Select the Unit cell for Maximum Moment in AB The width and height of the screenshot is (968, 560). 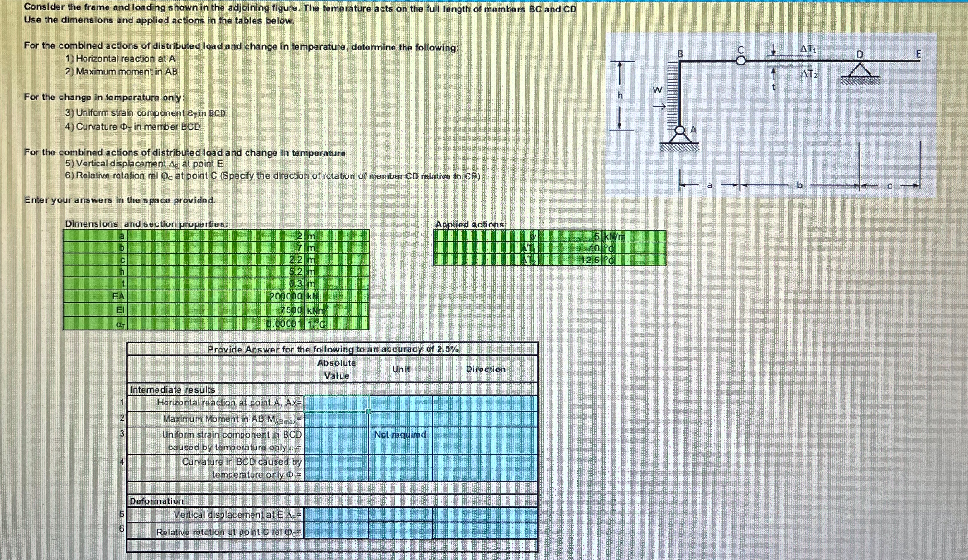click(x=400, y=419)
